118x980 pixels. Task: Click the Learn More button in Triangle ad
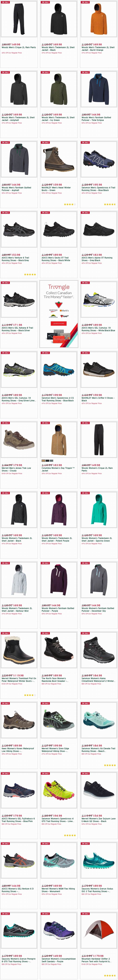[x=58, y=323]
